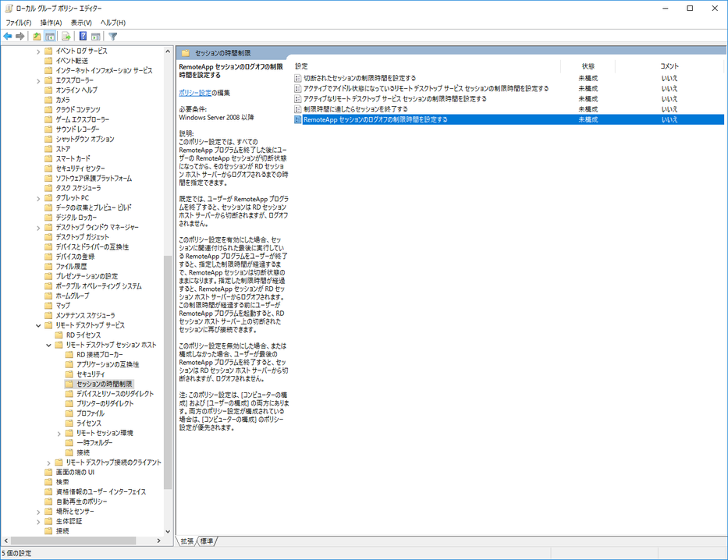
Task: Click the 状態 column header
Action: (x=588, y=66)
